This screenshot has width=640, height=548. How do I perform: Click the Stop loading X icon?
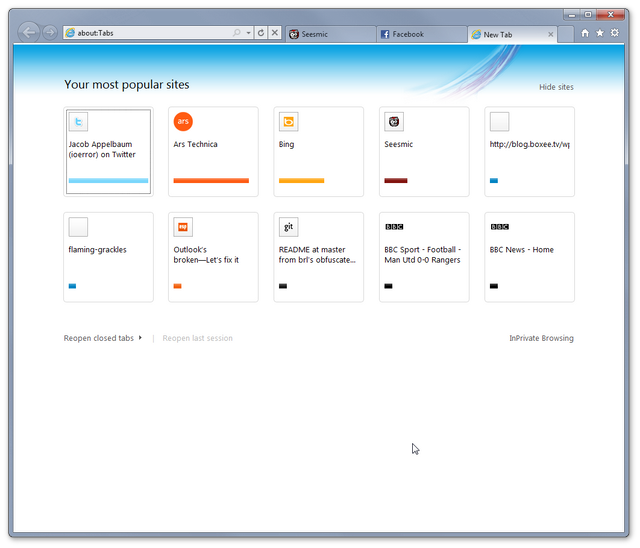pos(275,33)
